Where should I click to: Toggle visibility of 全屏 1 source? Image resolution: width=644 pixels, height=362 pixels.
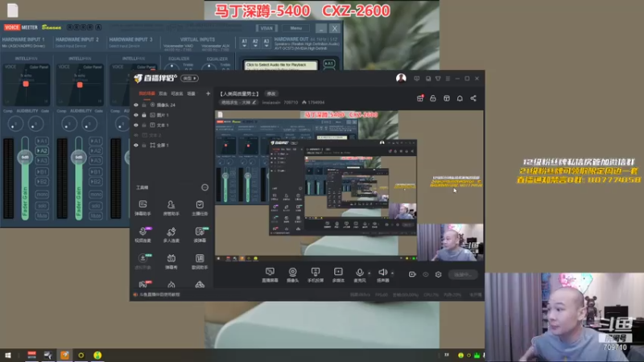pos(136,145)
